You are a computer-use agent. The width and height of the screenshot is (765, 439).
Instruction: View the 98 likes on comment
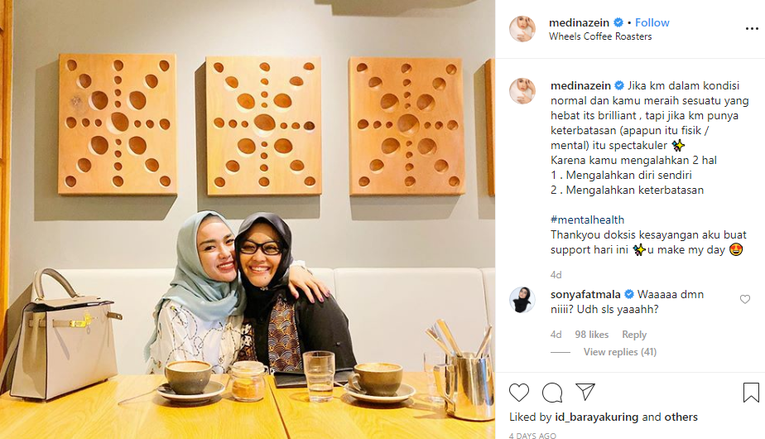click(x=591, y=335)
